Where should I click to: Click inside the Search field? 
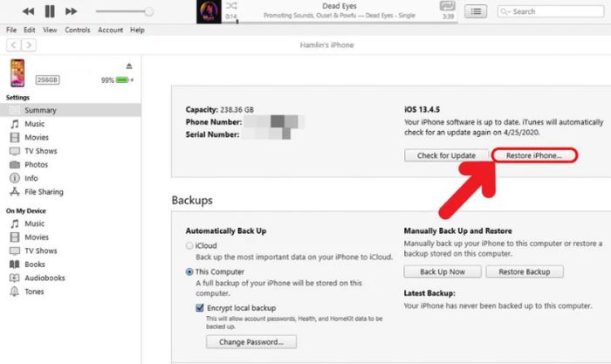pyautogui.click(x=551, y=11)
